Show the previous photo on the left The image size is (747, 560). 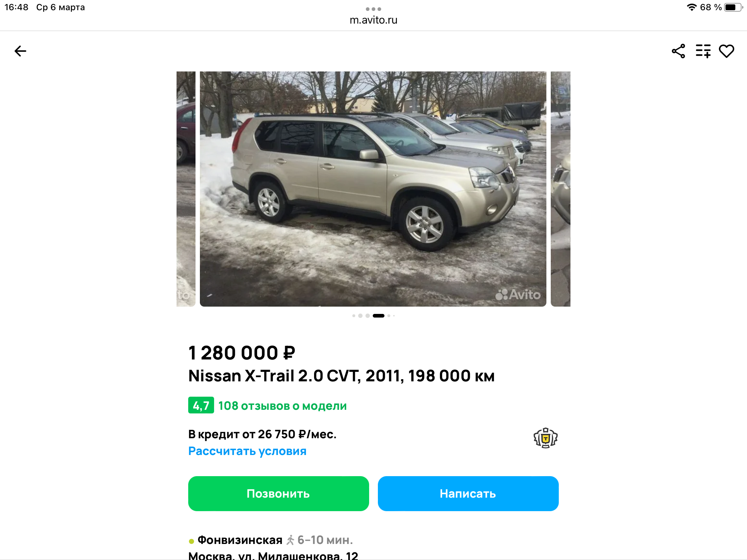(186, 189)
